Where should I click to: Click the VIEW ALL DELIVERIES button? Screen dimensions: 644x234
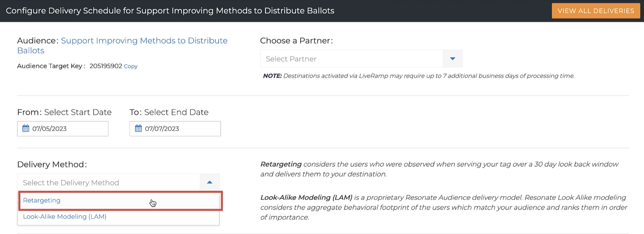pyautogui.click(x=596, y=11)
